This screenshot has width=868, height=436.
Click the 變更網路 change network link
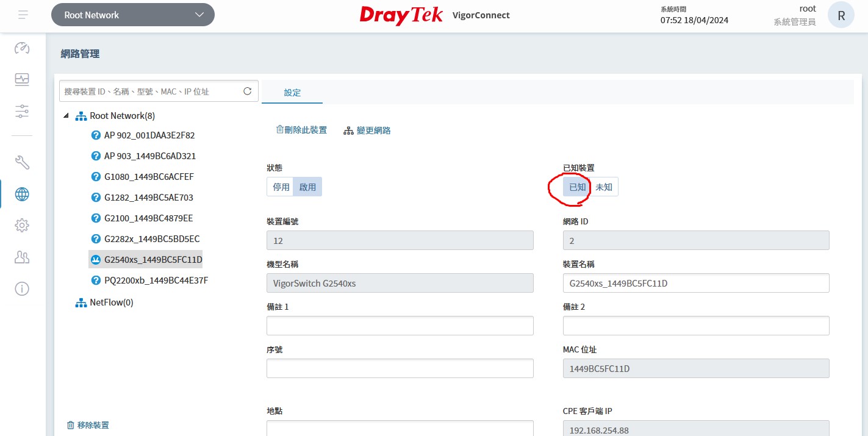coord(367,130)
